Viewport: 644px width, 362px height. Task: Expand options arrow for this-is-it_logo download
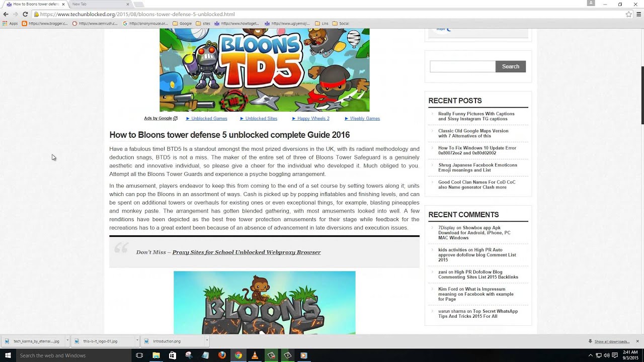(x=137, y=341)
